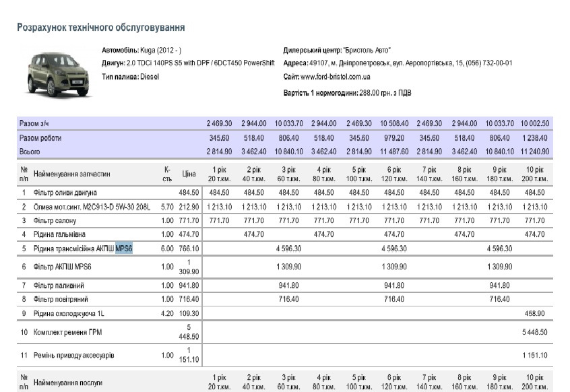Click the 979.20 labor total value
Screen dimensions: 570x392
click(394, 138)
